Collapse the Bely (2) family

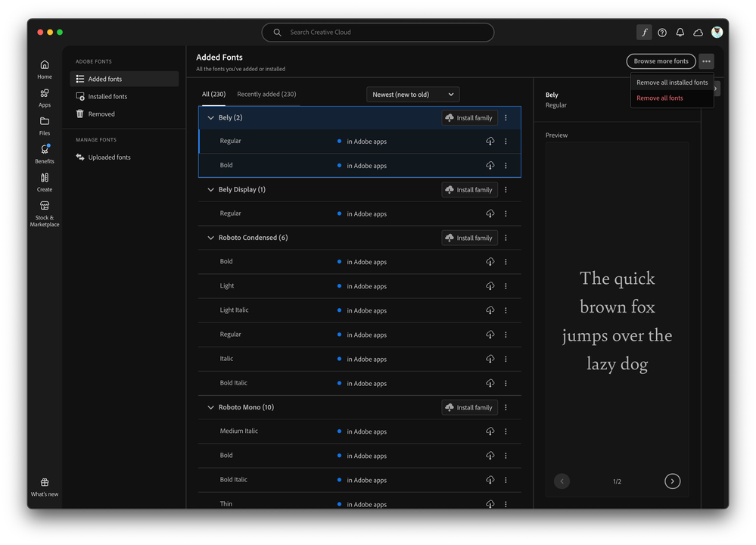pyautogui.click(x=210, y=117)
